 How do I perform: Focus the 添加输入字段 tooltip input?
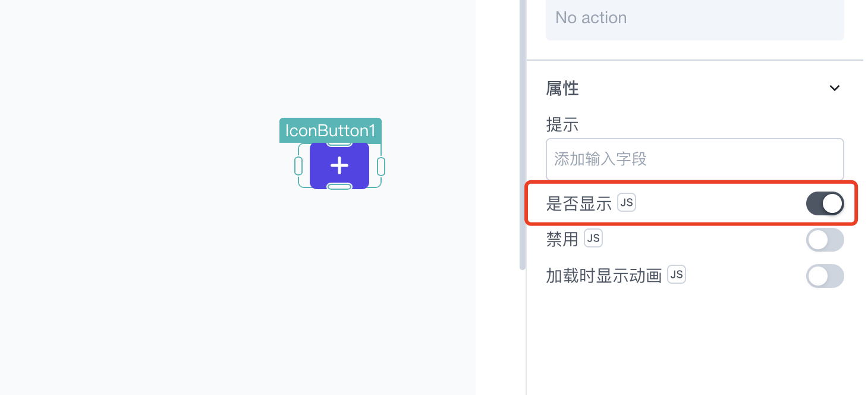[694, 159]
